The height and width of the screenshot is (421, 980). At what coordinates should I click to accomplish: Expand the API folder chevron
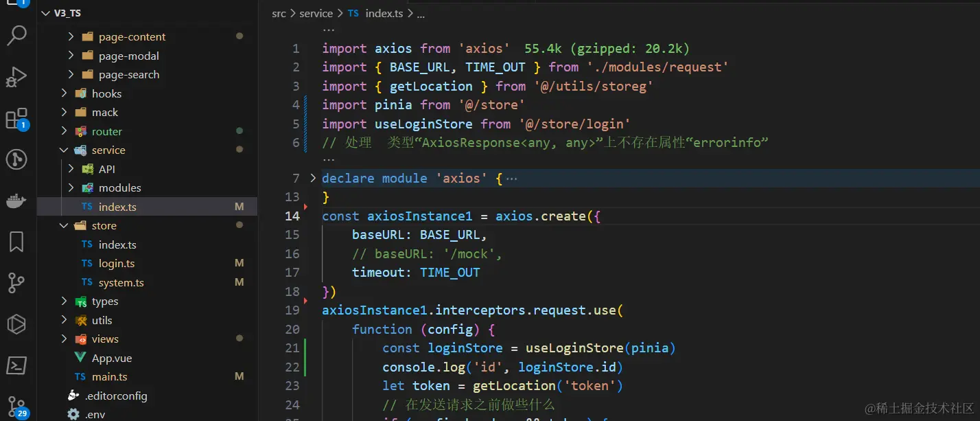(71, 169)
